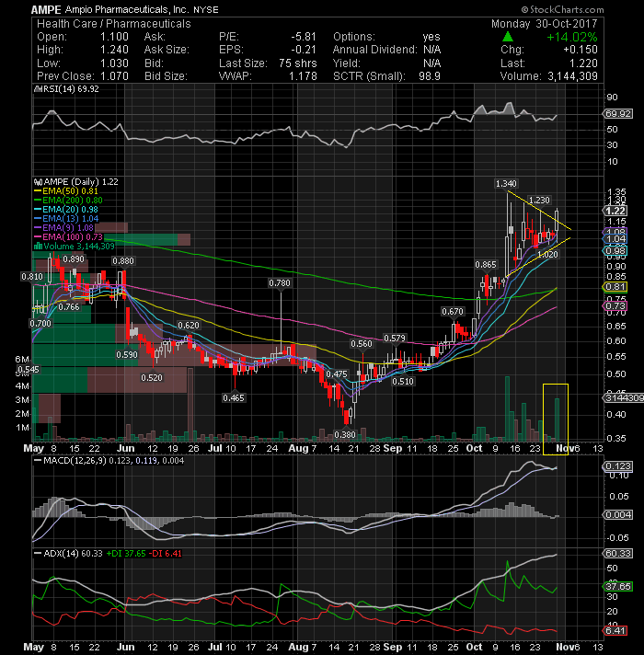Click the 0.73 EMA axis tag
The height and width of the screenshot is (655, 644).
tap(615, 305)
